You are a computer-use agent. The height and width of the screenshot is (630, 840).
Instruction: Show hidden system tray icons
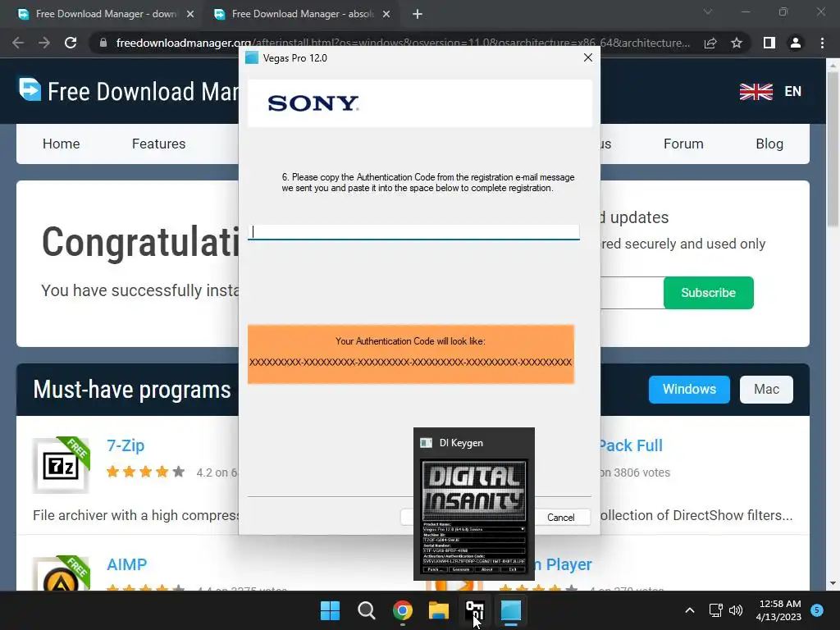[x=690, y=610]
